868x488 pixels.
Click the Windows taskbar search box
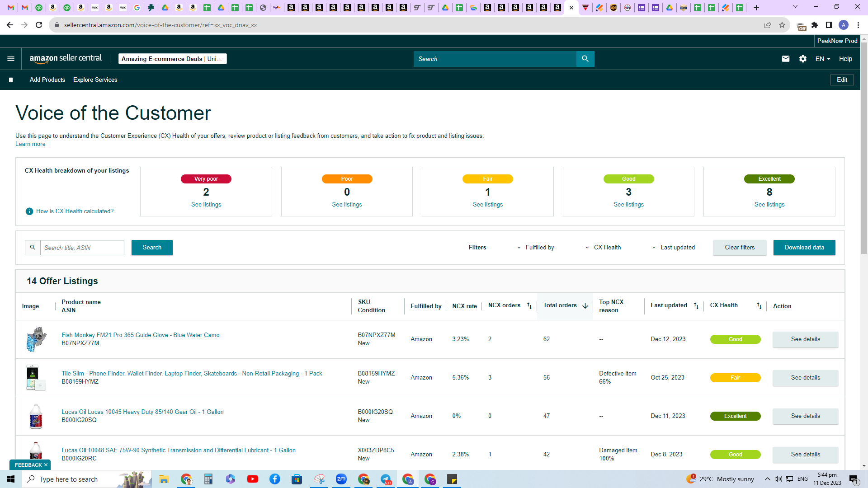[x=87, y=479]
